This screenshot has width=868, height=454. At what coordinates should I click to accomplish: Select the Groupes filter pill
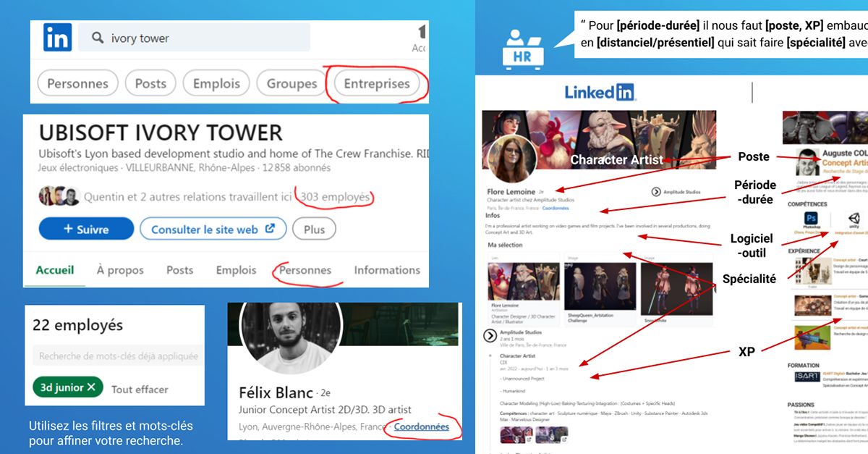coord(292,83)
